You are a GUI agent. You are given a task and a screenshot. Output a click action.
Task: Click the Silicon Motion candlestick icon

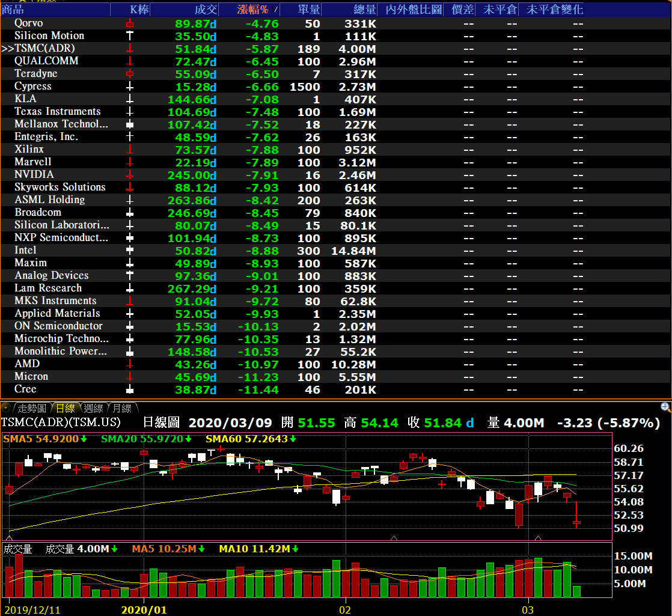tap(130, 36)
